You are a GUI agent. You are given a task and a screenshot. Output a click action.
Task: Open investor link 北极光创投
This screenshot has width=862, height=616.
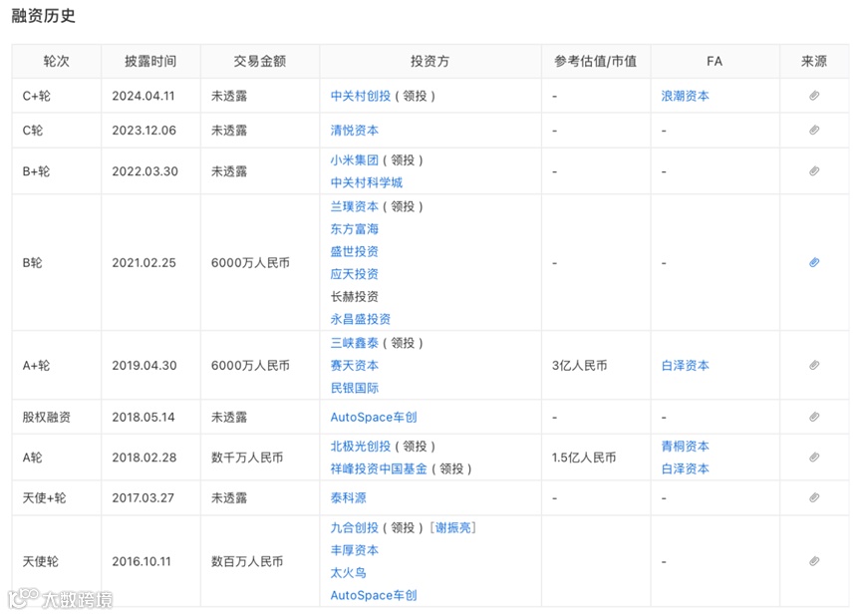(360, 446)
